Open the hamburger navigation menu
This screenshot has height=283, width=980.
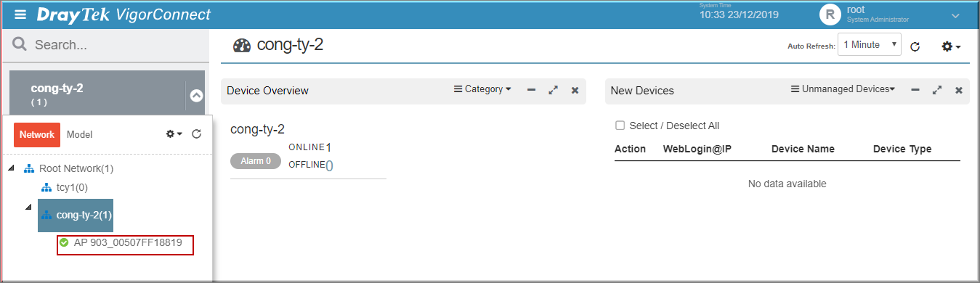20,15
